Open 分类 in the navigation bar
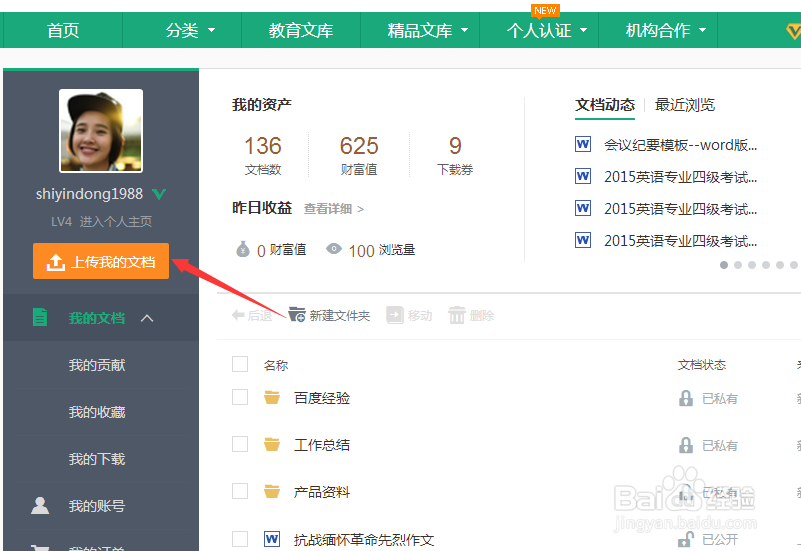 point(182,30)
